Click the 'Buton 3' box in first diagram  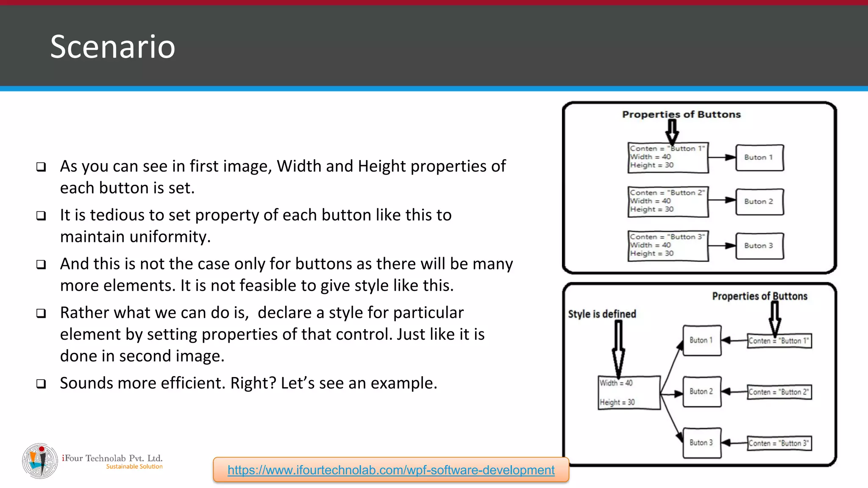coord(759,246)
